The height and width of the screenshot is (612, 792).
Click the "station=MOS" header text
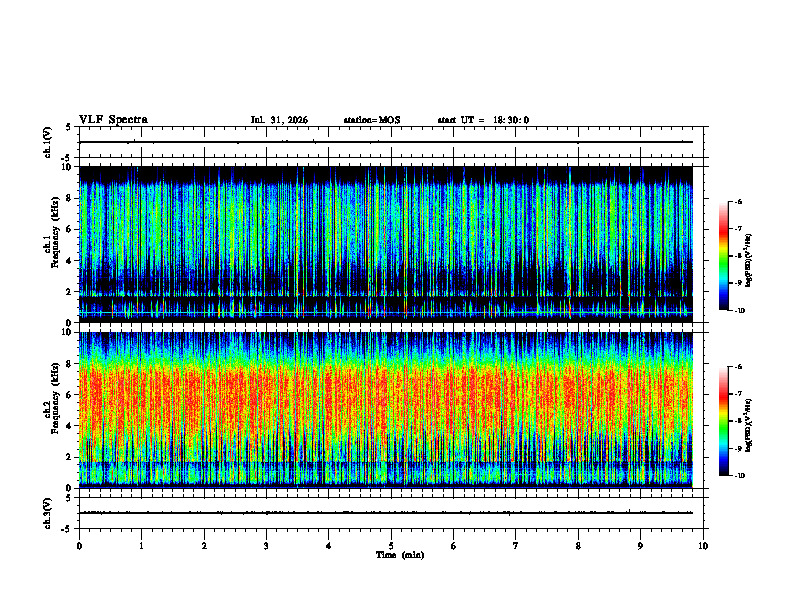372,120
